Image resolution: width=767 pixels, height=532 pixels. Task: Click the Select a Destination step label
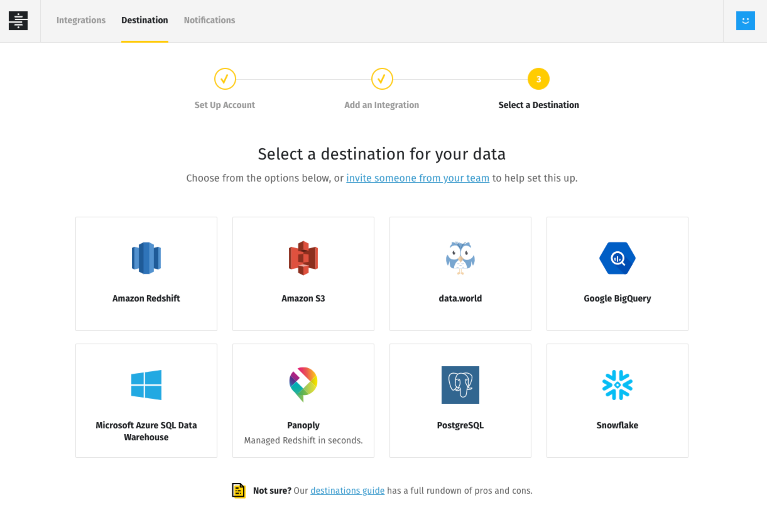(x=539, y=105)
